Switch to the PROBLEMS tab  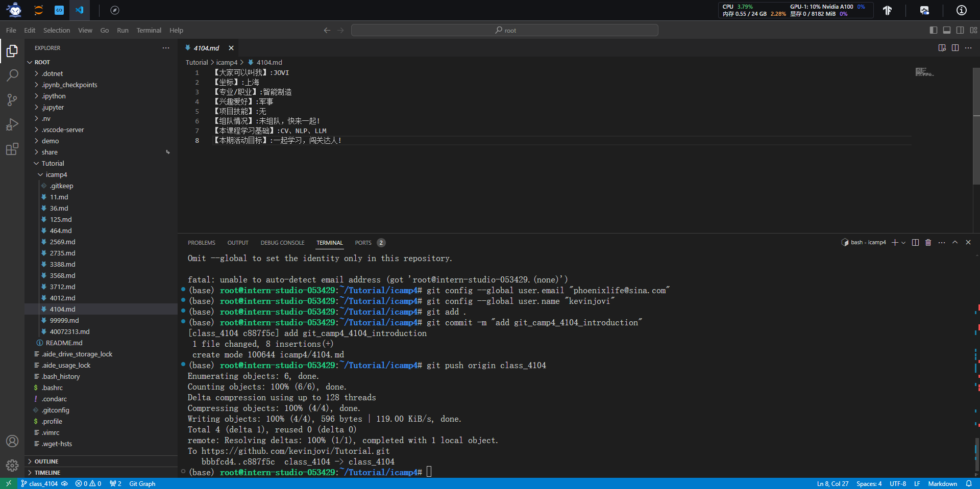[x=202, y=243]
